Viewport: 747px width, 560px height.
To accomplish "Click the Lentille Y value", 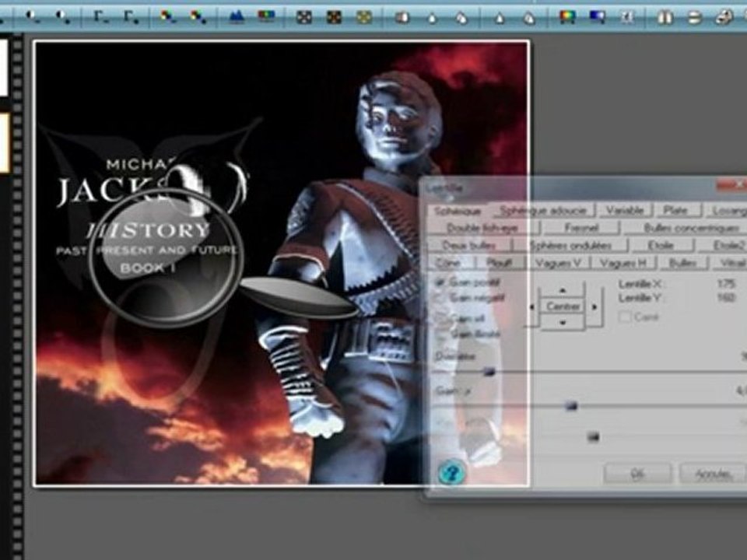I will [726, 299].
